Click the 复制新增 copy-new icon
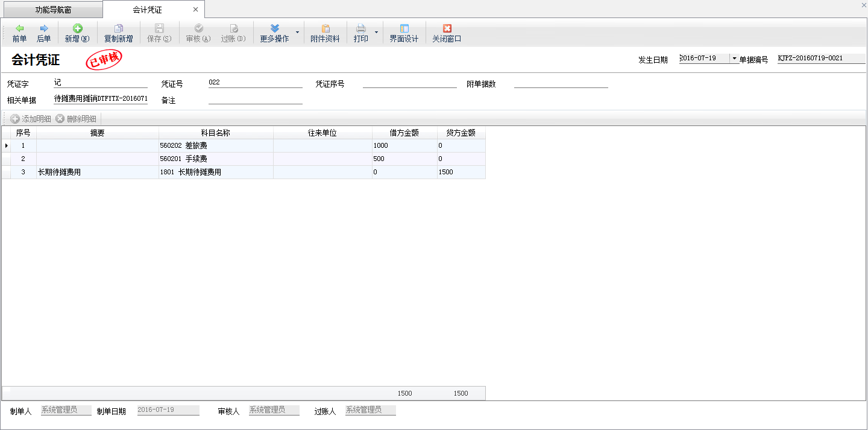Image resolution: width=868 pixels, height=430 pixels. [118, 29]
